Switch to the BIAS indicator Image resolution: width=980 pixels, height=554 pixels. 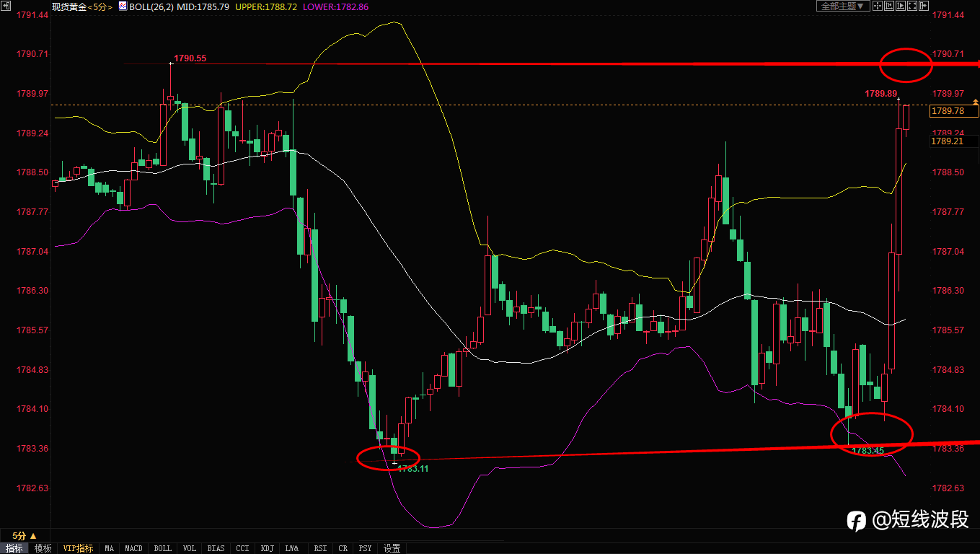tap(216, 548)
